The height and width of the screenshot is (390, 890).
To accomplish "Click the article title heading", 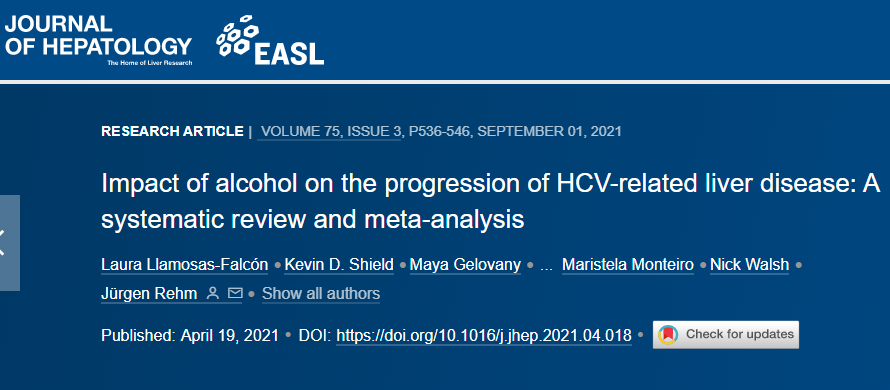I will (490, 203).
